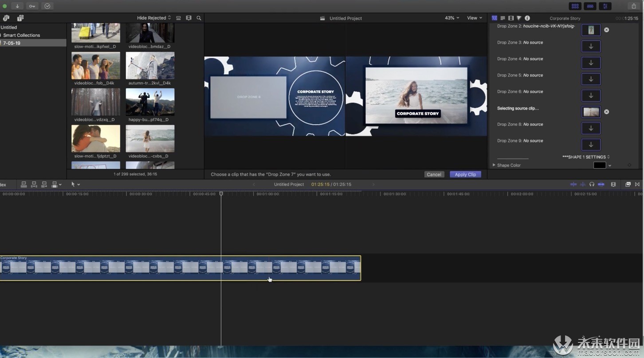This screenshot has height=358, width=644.
Task: Open the Select arrow tool dropdown
Action: [x=75, y=184]
